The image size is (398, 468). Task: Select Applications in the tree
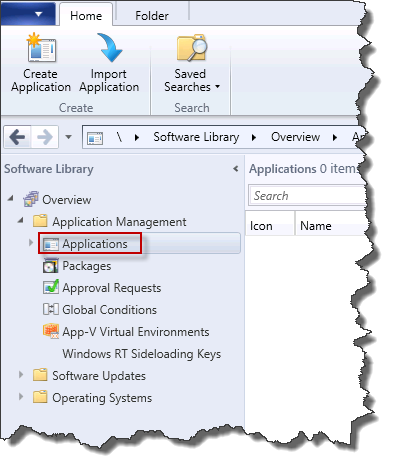[95, 244]
